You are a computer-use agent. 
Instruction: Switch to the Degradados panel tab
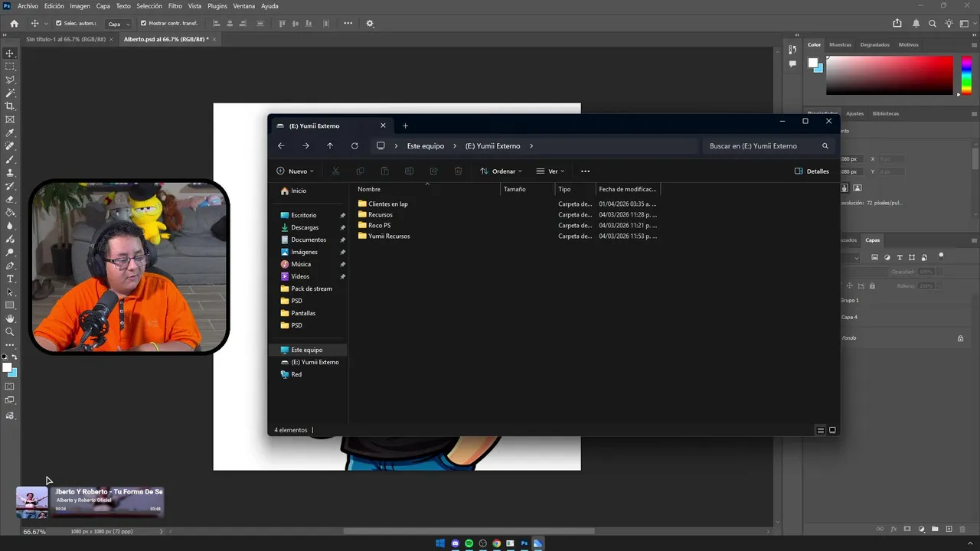click(874, 44)
